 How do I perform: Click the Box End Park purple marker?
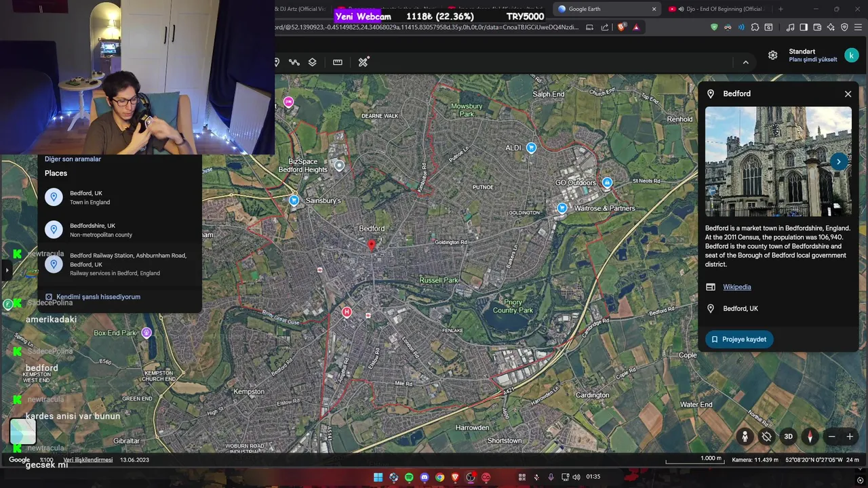click(146, 333)
